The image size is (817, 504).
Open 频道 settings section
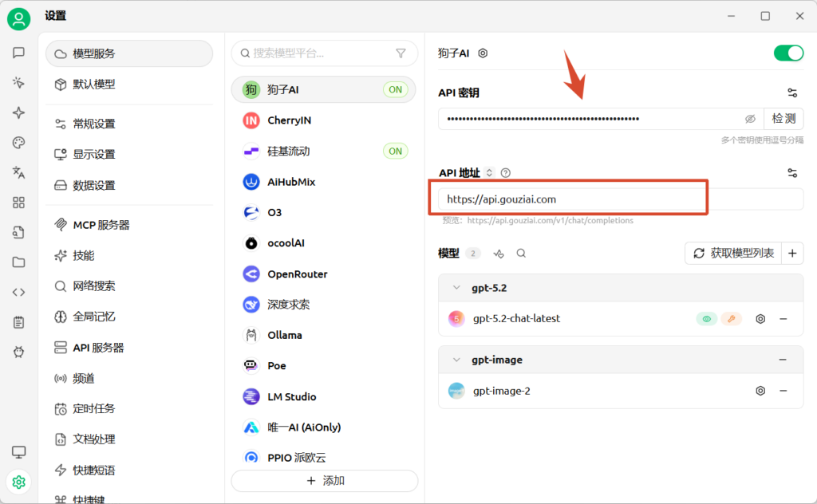coord(129,379)
